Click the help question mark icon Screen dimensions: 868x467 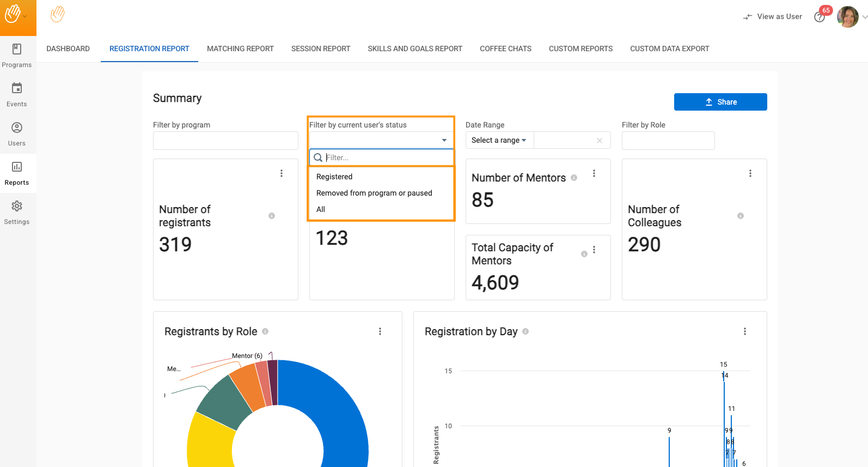[819, 17]
